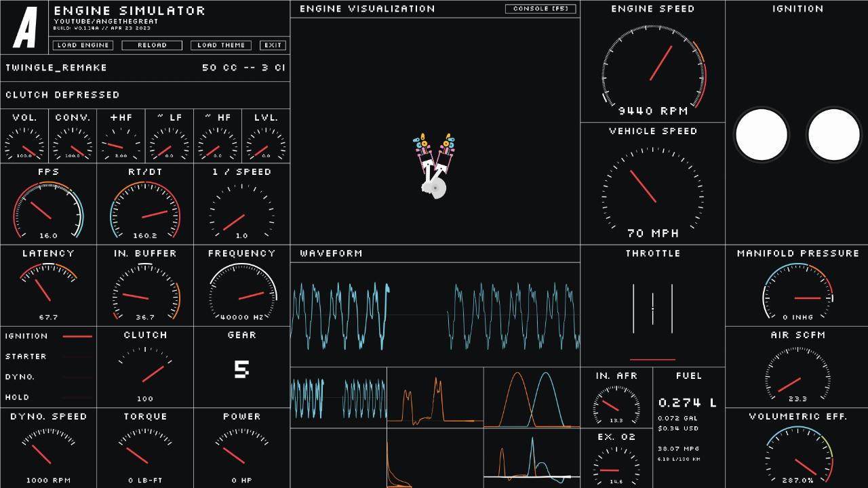The image size is (868, 488).
Task: Click the Engine Simulator 'A' logo
Action: click(25, 28)
